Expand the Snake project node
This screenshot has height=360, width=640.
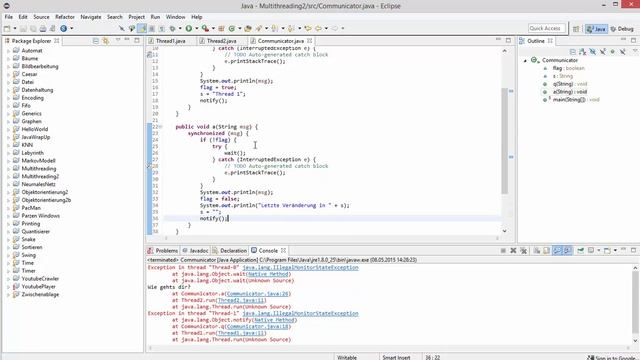[8, 240]
